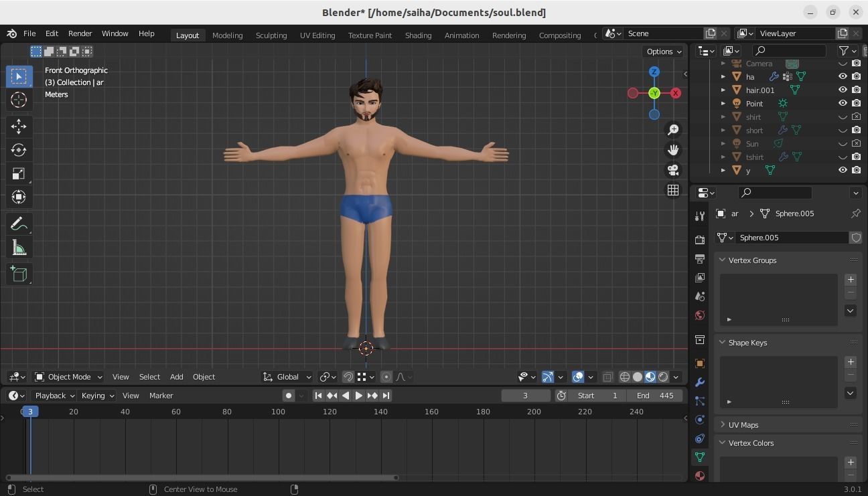Activate the Scale tool
The image size is (868, 496).
pos(19,173)
